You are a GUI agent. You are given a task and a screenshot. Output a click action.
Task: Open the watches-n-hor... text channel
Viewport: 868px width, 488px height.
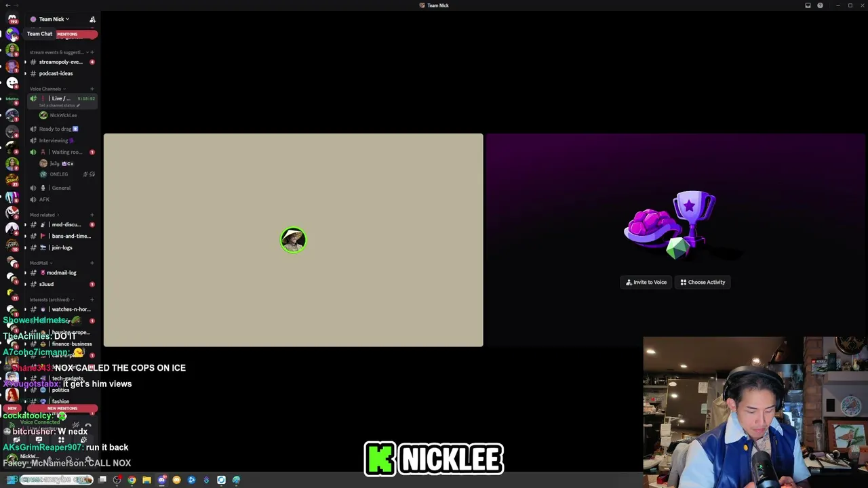(x=61, y=310)
